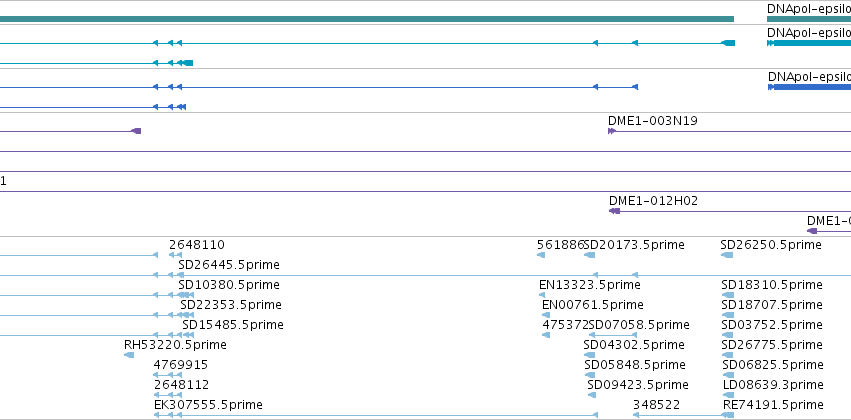The height and width of the screenshot is (420, 851).
Task: Select the SD26250.5prime EST block
Action: (x=727, y=255)
